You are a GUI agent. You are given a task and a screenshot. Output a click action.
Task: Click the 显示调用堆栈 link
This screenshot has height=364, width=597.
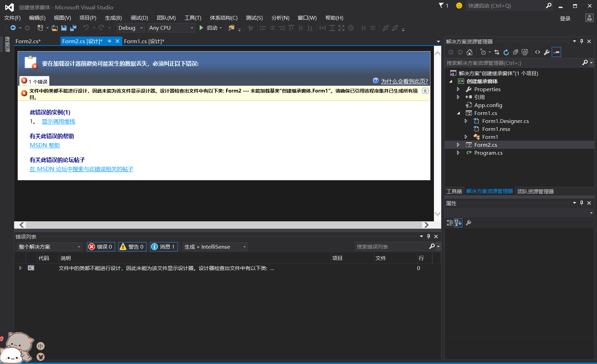tap(58, 121)
